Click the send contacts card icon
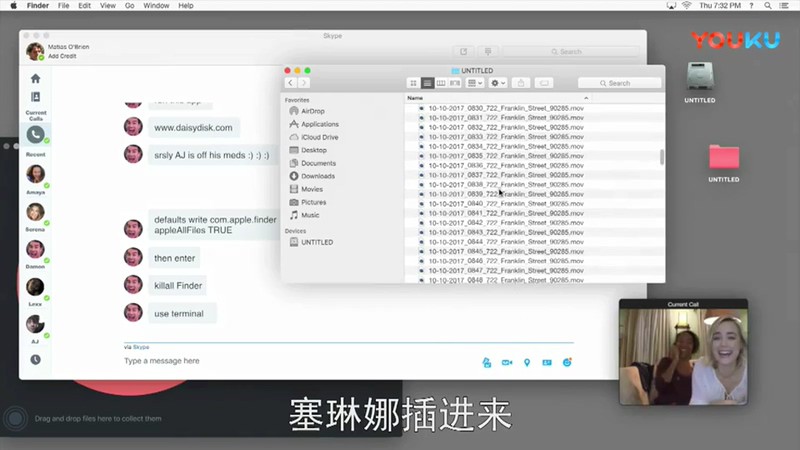Viewport: 800px width, 450px height. click(x=547, y=362)
